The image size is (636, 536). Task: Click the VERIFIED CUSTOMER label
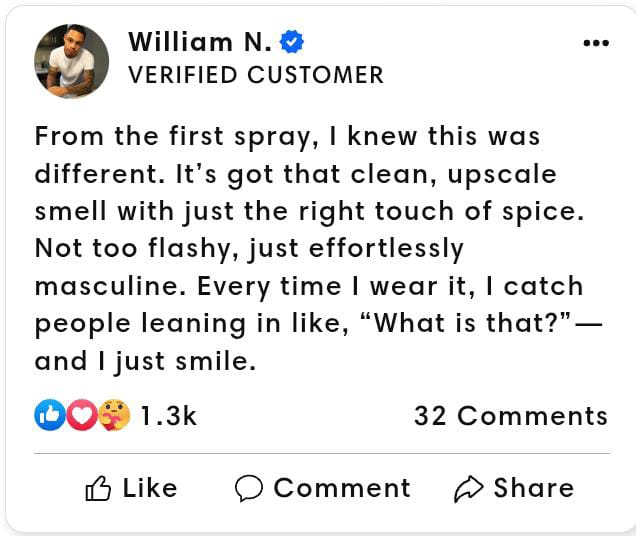[x=256, y=75]
